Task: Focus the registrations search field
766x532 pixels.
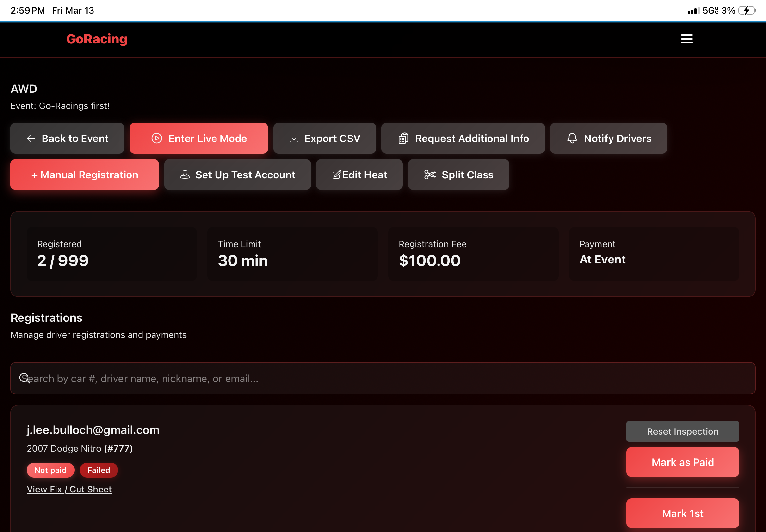Action: 383,378
